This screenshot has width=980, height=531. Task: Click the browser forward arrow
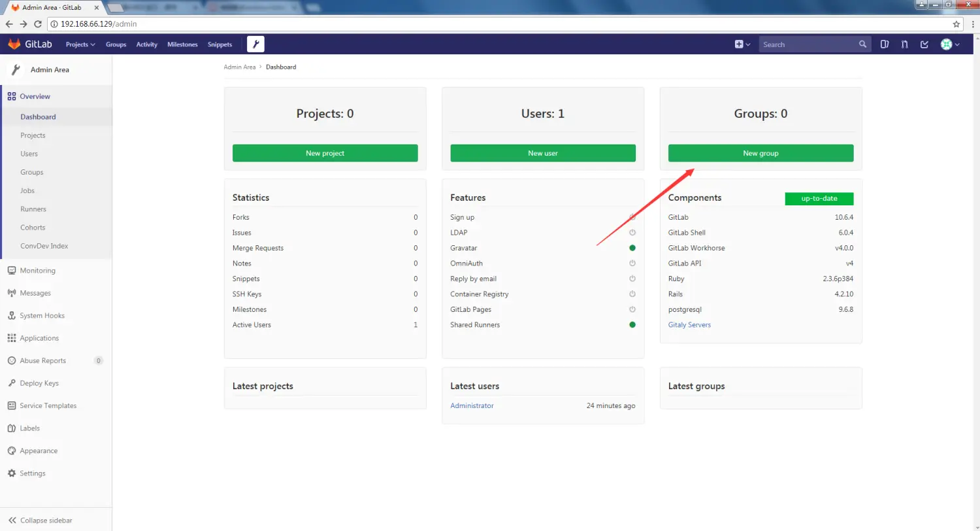(24, 24)
